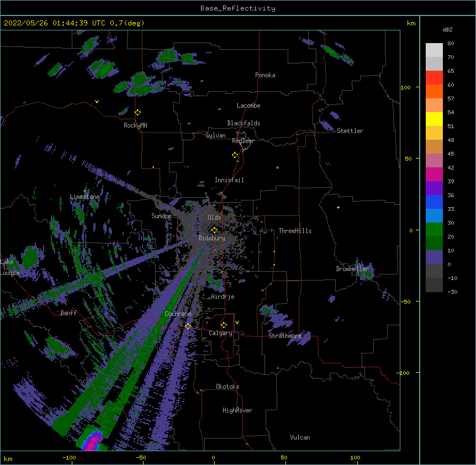This screenshot has height=465, width=476.
Task: Click the radar echo cluster near Drumheller
Action: coord(364,271)
